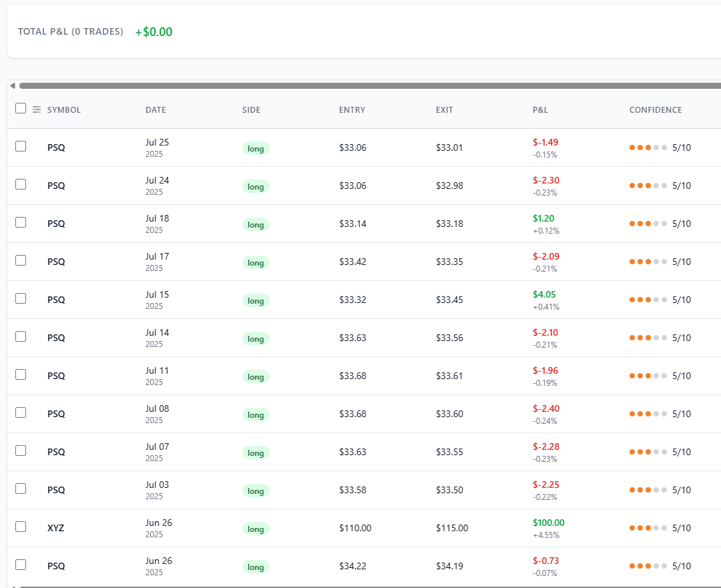This screenshot has height=588, width=721.
Task: Open the XYZ symbol trade entry
Action: pyautogui.click(x=56, y=528)
